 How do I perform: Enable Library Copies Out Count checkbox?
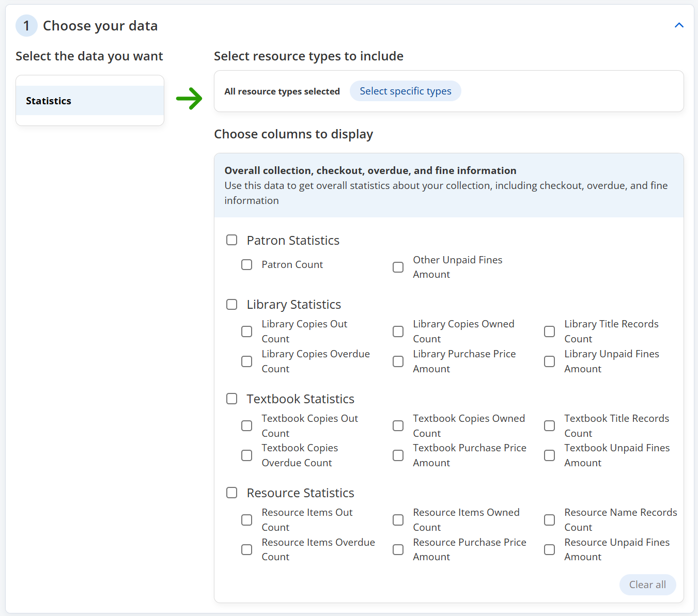point(247,331)
